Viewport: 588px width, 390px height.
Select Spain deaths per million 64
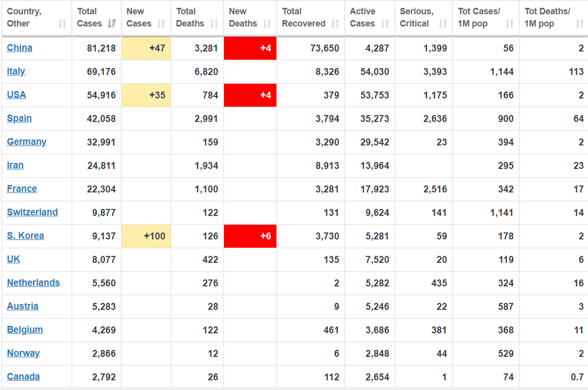(579, 119)
